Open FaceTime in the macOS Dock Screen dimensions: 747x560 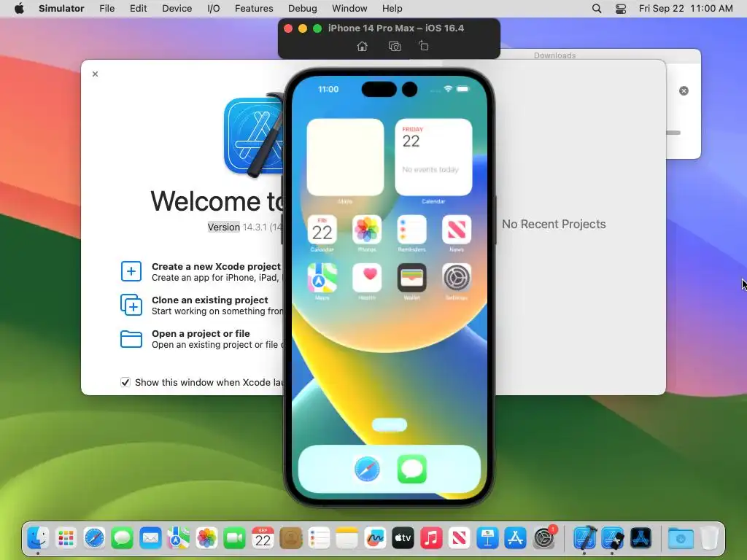coord(234,539)
